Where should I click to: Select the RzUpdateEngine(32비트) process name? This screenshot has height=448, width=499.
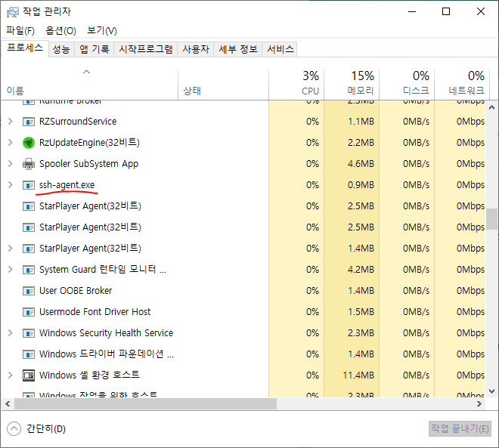click(x=89, y=143)
